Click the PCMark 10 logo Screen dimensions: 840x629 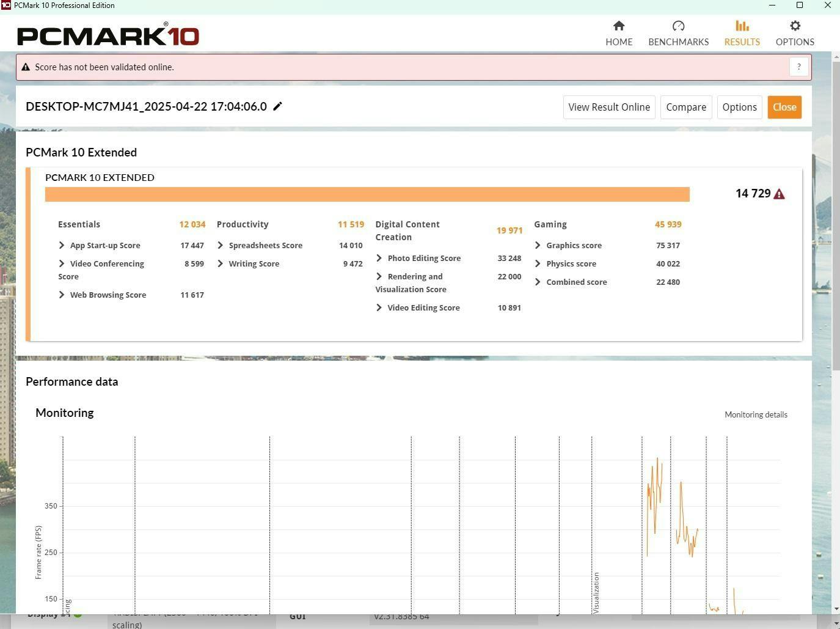108,34
